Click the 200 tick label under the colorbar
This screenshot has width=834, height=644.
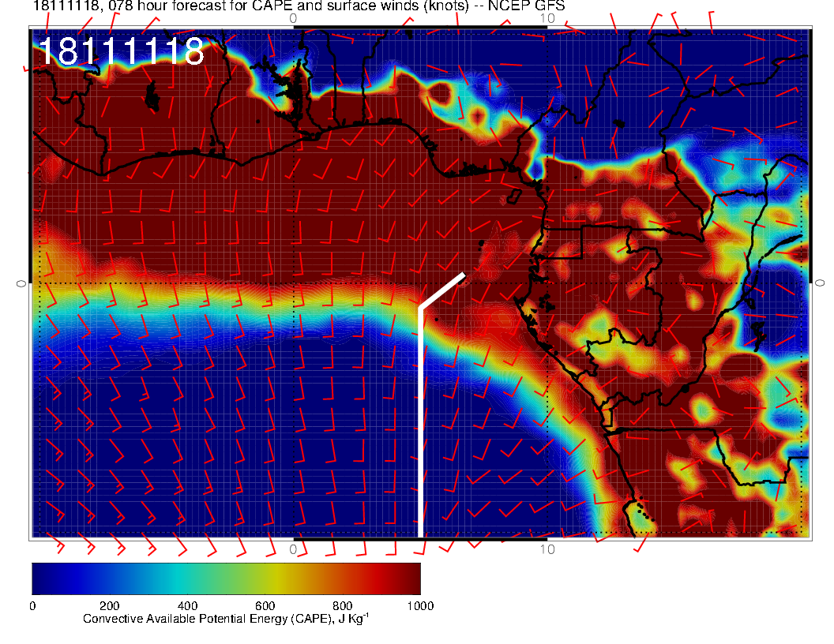coord(109,606)
